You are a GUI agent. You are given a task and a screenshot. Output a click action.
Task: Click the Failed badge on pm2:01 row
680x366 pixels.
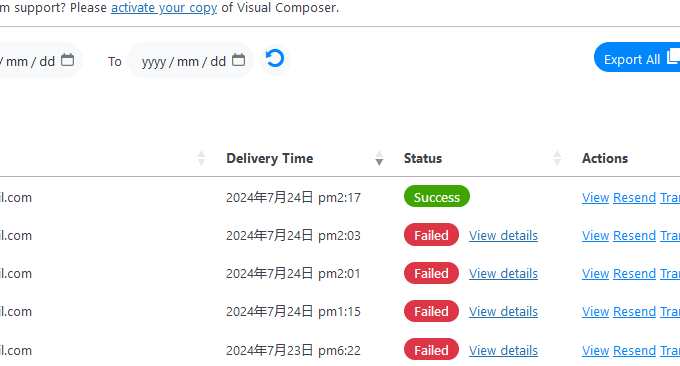click(x=431, y=273)
